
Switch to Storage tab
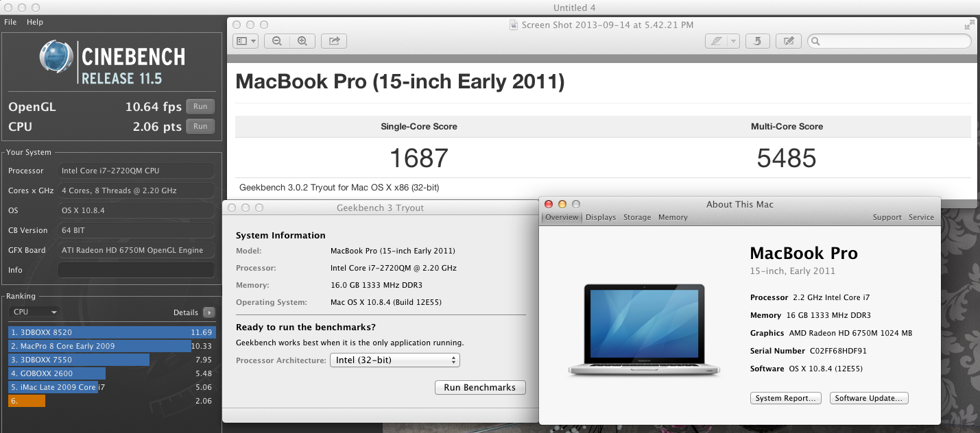(x=637, y=217)
